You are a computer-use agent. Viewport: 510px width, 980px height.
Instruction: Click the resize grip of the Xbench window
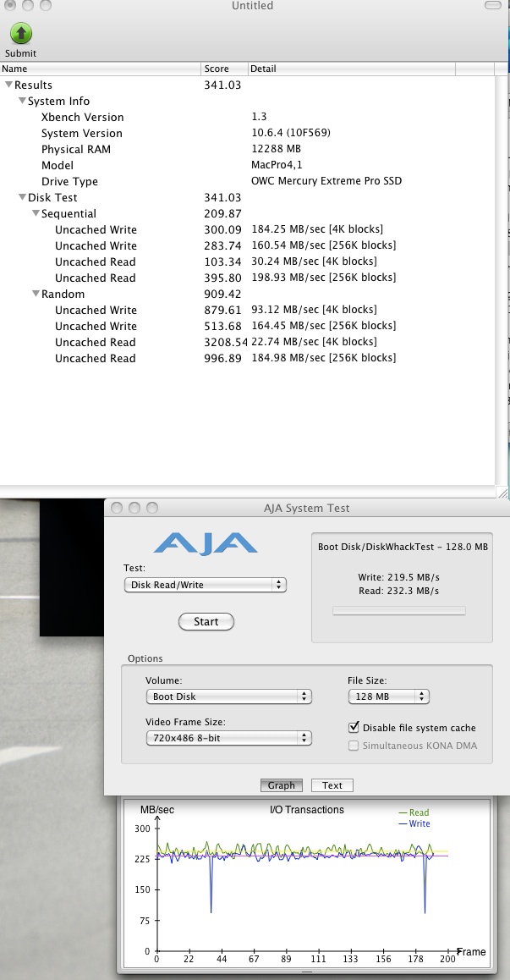[x=502, y=493]
